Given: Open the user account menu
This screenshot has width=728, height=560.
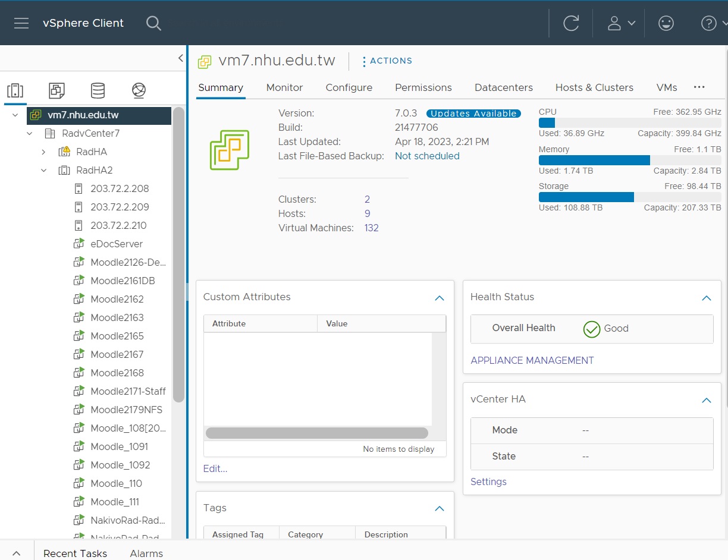Looking at the screenshot, I should 621,23.
